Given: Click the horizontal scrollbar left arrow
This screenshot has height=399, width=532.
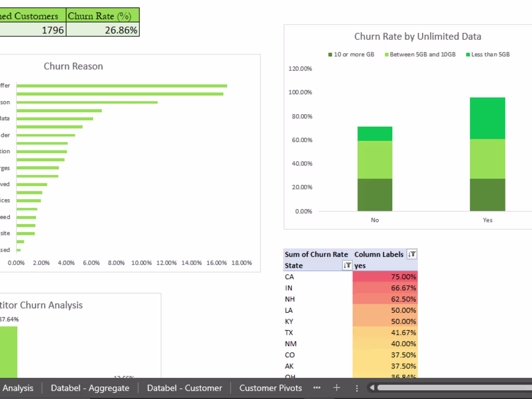Looking at the screenshot, I should (372, 387).
